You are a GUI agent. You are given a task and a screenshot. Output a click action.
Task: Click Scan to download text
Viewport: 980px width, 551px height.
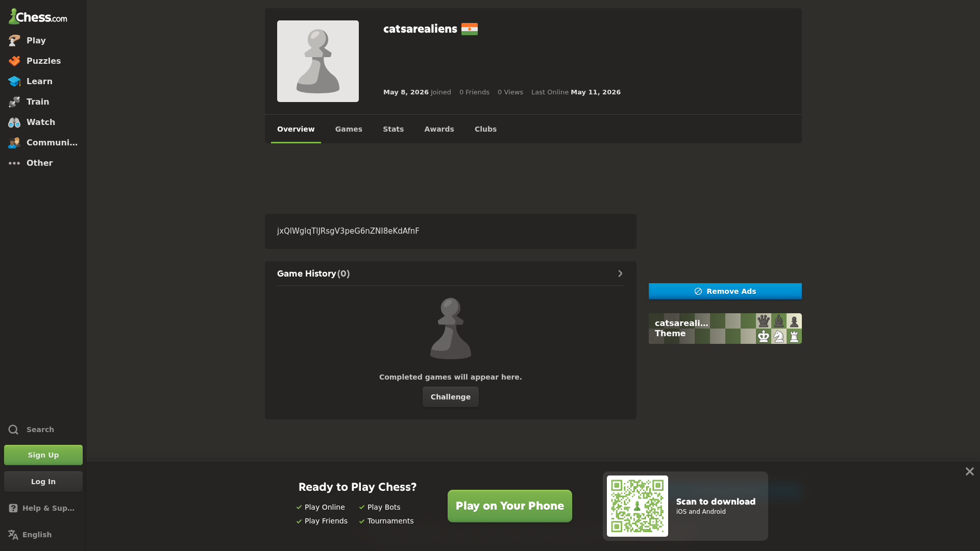(716, 502)
